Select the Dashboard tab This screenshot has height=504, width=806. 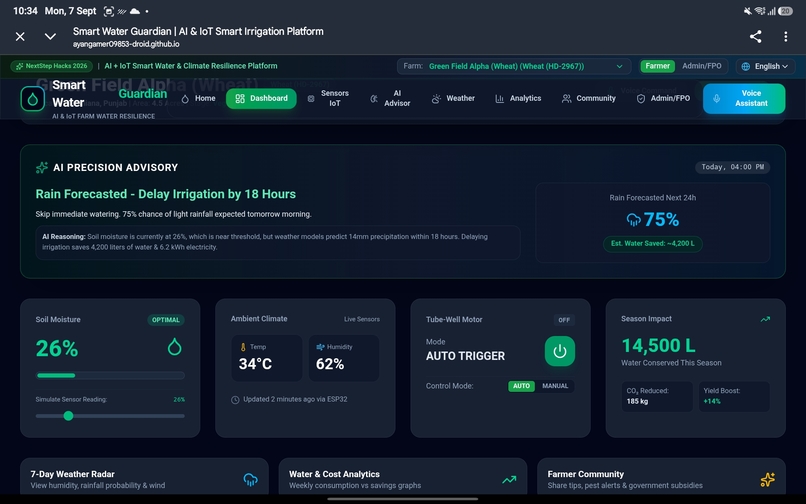[261, 98]
